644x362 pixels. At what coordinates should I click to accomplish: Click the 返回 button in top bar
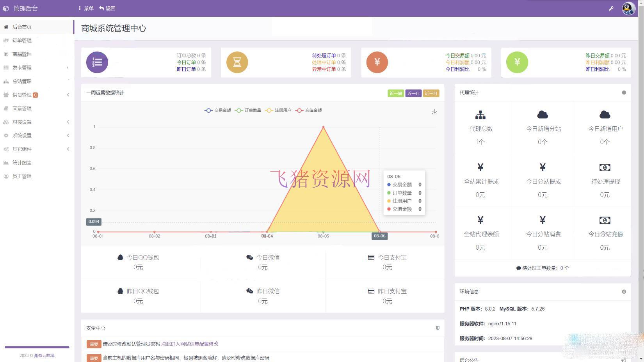coord(108,8)
